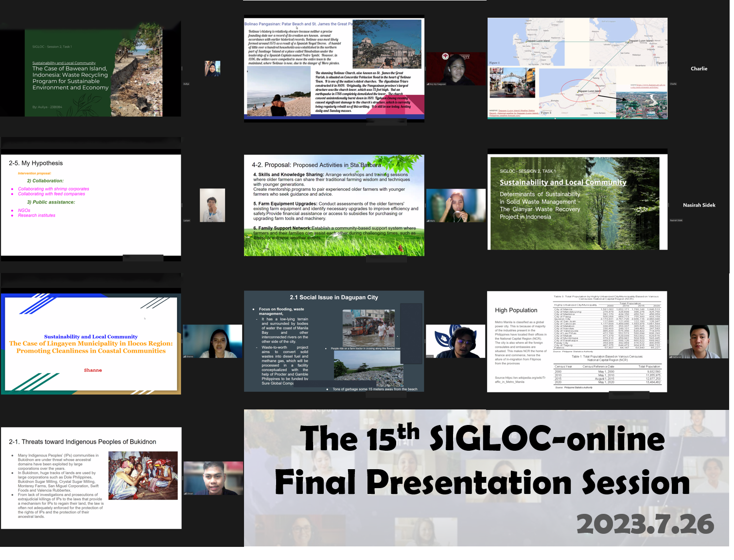Select the Threats toward Indigenous Peoples slide

91,478
